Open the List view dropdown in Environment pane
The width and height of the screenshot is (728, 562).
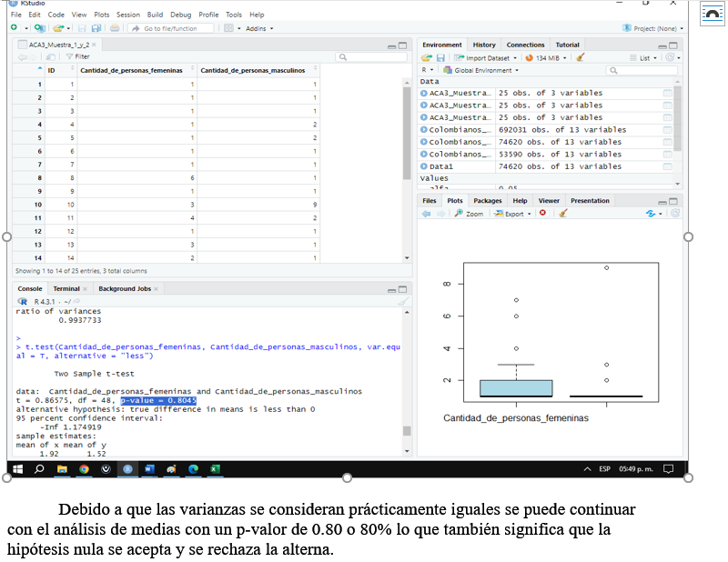click(643, 58)
